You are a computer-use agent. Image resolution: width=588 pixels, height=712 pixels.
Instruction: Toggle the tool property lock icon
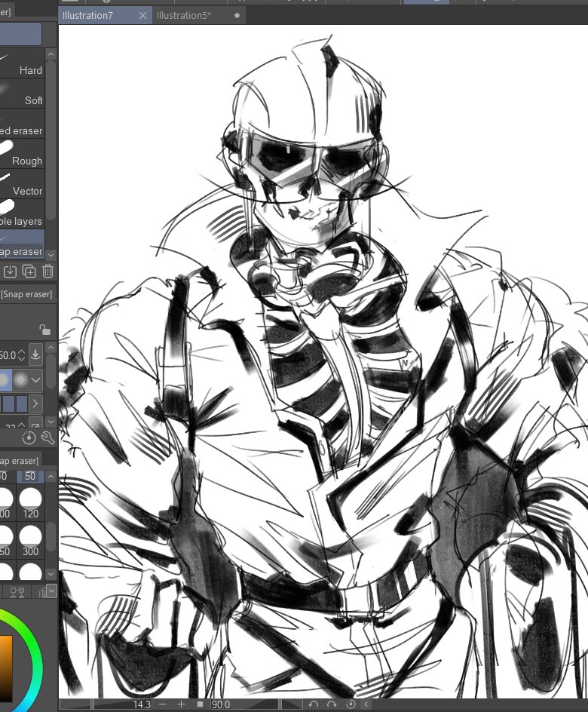coord(44,330)
